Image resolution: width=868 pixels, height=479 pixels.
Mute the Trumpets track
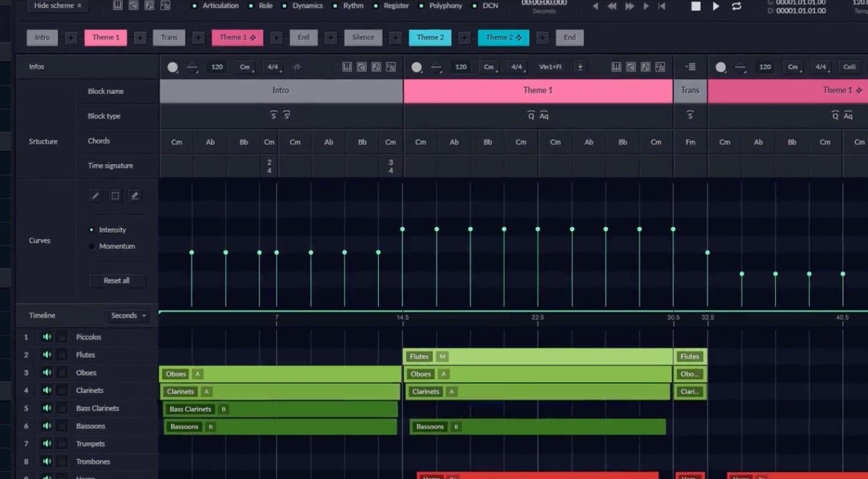[47, 444]
